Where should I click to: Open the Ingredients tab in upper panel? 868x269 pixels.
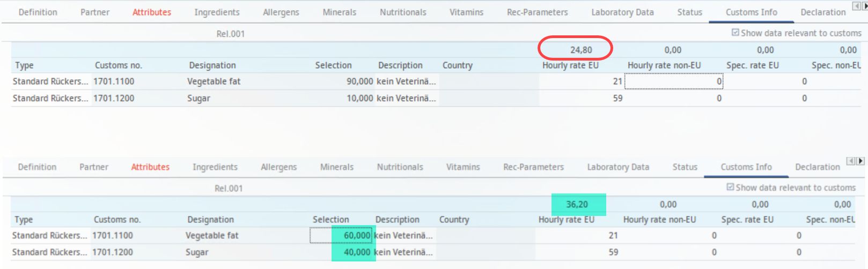pyautogui.click(x=217, y=12)
